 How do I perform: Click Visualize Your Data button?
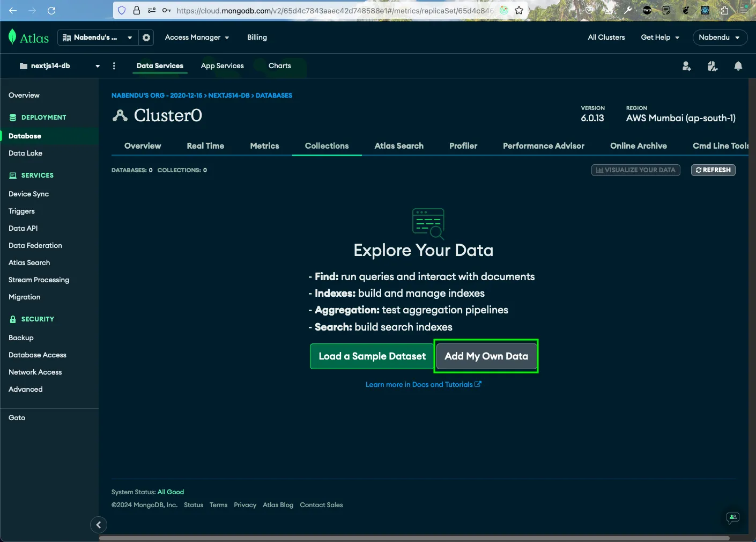click(635, 170)
